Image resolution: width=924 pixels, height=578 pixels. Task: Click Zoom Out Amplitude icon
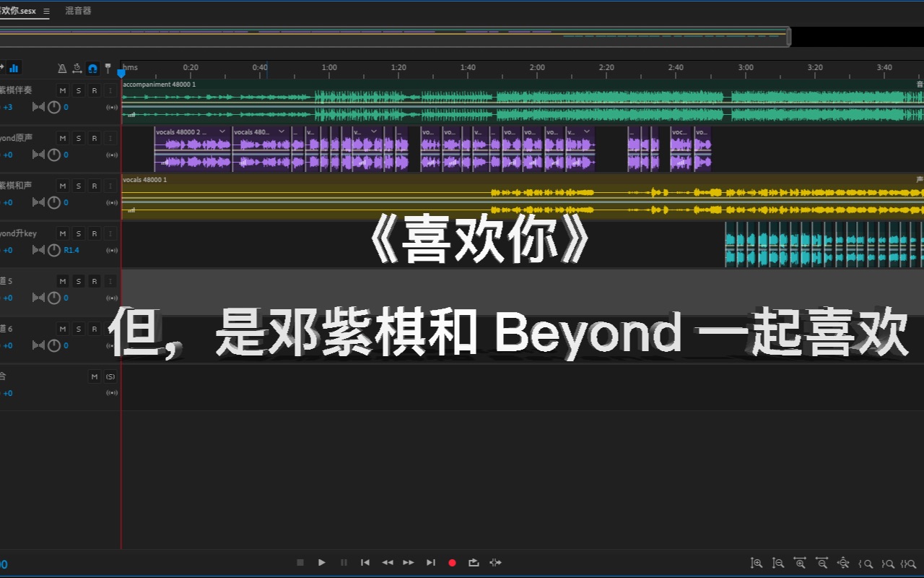(778, 563)
